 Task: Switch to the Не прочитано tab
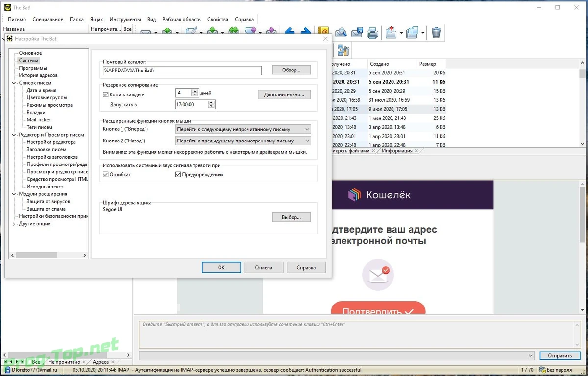64,362
